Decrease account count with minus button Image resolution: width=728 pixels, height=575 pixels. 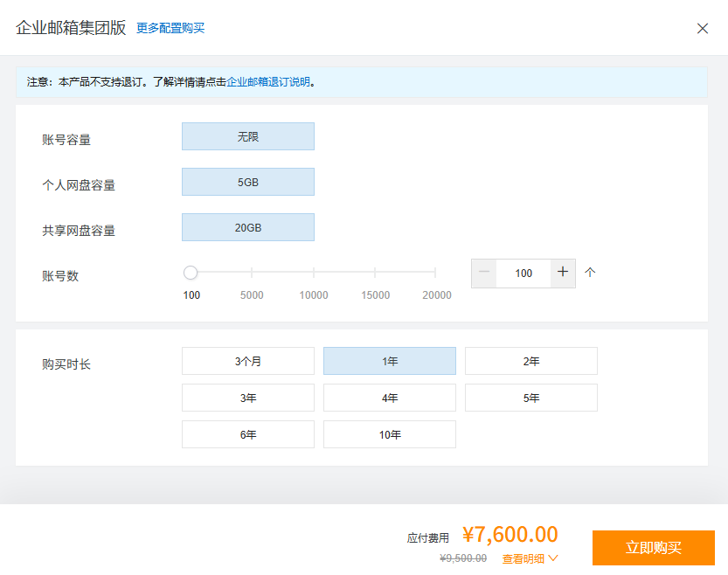(484, 274)
